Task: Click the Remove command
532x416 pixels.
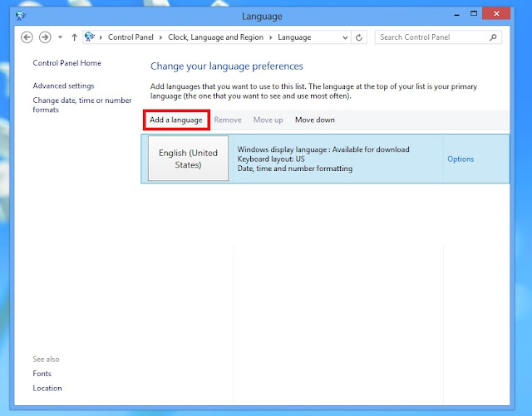Action: pyautogui.click(x=228, y=120)
